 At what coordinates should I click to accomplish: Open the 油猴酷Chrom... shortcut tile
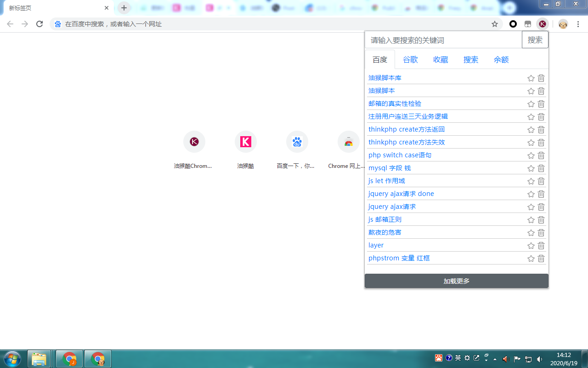194,150
